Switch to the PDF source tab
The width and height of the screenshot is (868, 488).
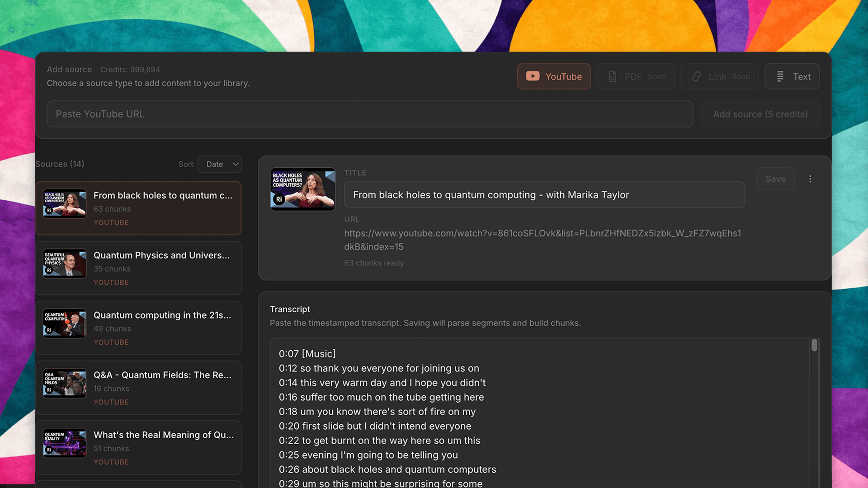pos(636,76)
